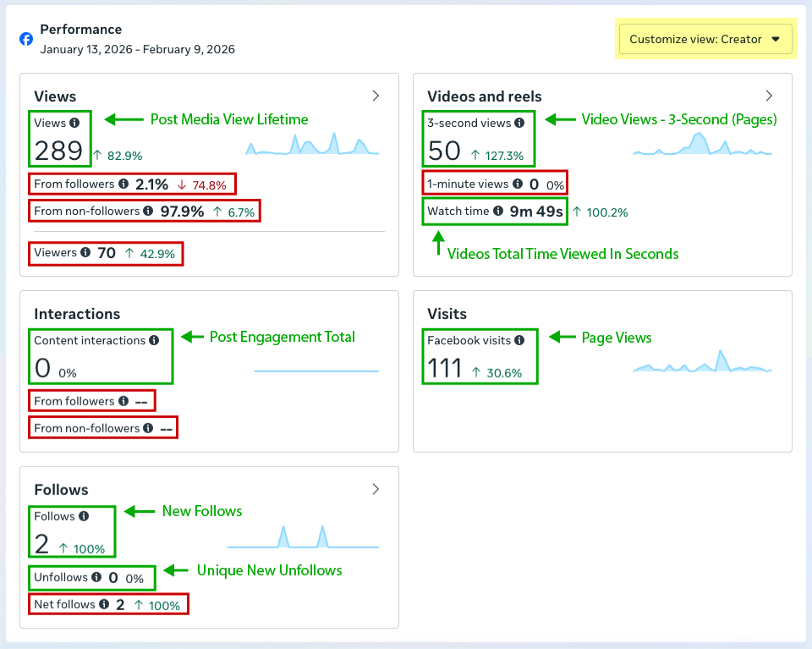This screenshot has width=812, height=649.
Task: Click the Views sparkline chart
Action: click(312, 145)
